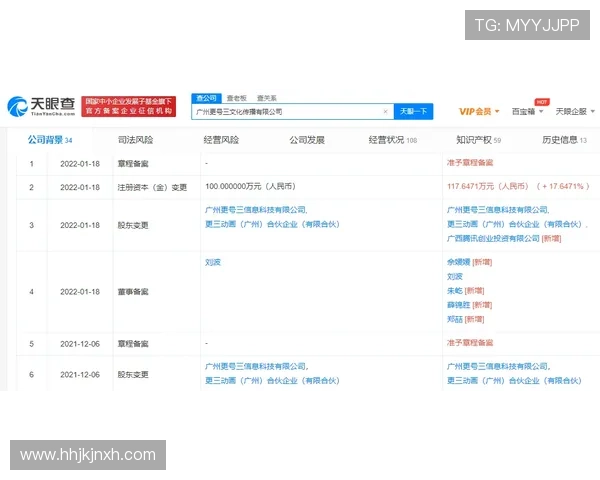The width and height of the screenshot is (600, 480).
Task: Open 广州更号三信息科技有限公司 in row 3 after-change column
Action: click(497, 210)
